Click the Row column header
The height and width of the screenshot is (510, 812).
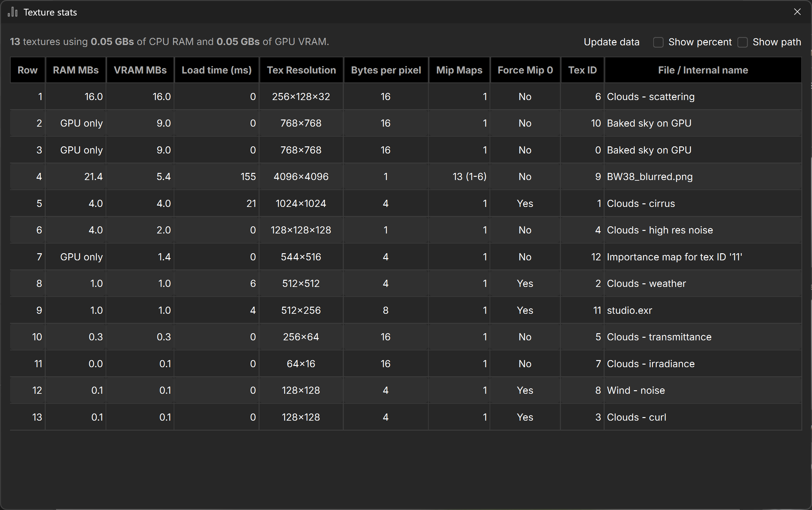coord(28,70)
